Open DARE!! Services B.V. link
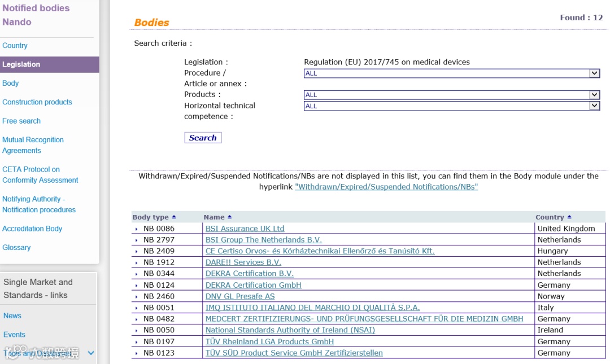This screenshot has height=364, width=610. tap(243, 262)
